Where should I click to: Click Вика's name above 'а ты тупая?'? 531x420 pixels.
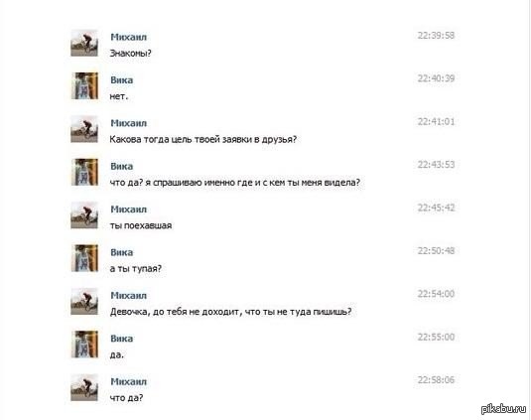point(121,252)
